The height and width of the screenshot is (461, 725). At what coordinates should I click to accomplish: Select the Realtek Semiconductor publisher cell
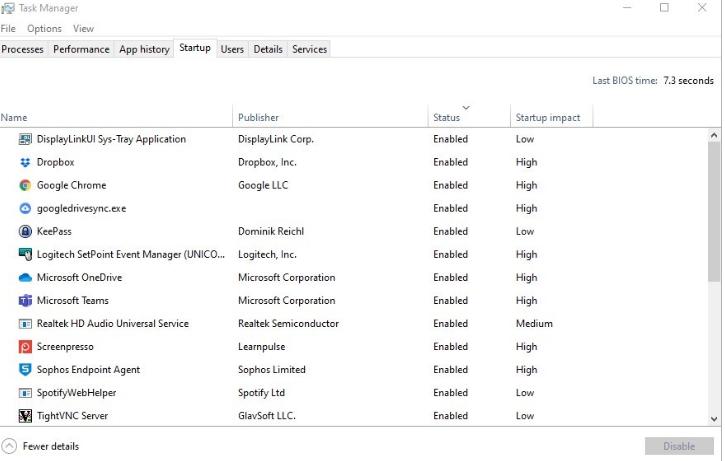(288, 324)
